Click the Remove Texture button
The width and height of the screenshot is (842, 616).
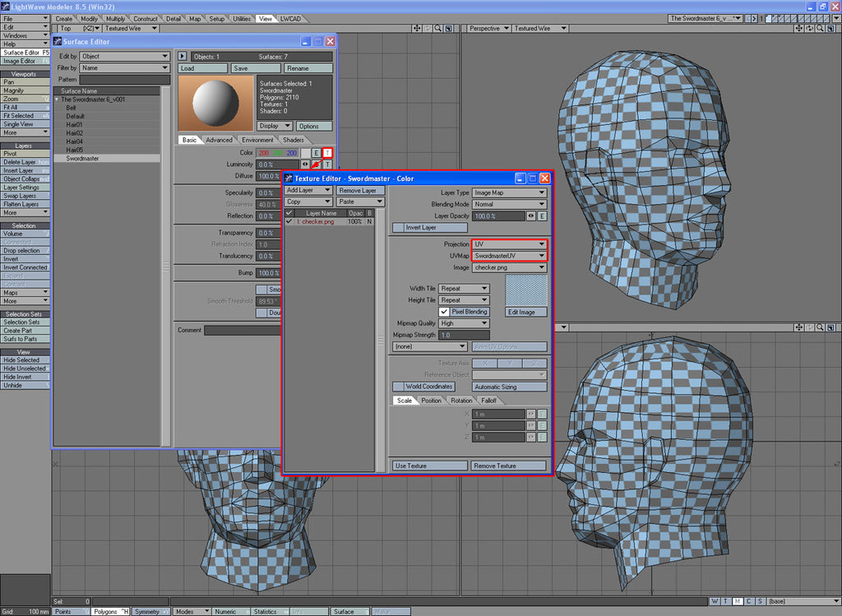click(508, 465)
